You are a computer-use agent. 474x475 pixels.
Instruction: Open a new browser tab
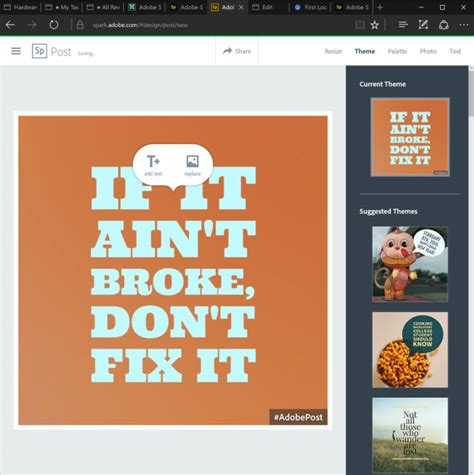tap(380, 7)
